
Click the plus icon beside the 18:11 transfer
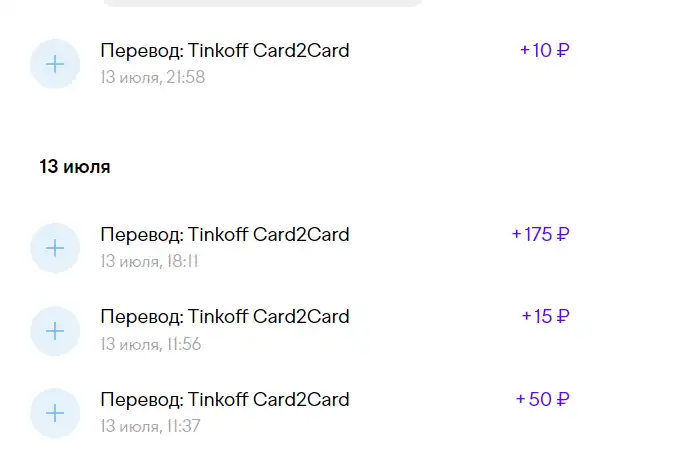(x=55, y=248)
